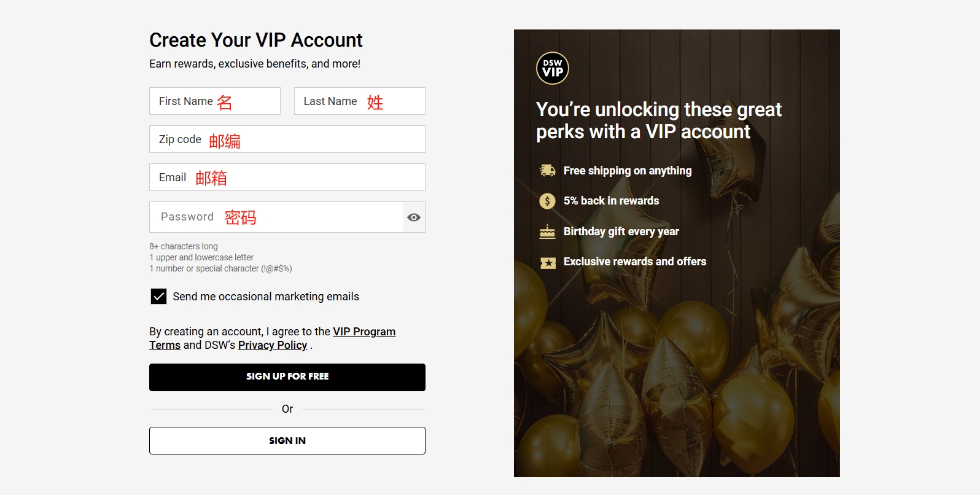
Task: Click into the Password field
Action: tap(276, 217)
